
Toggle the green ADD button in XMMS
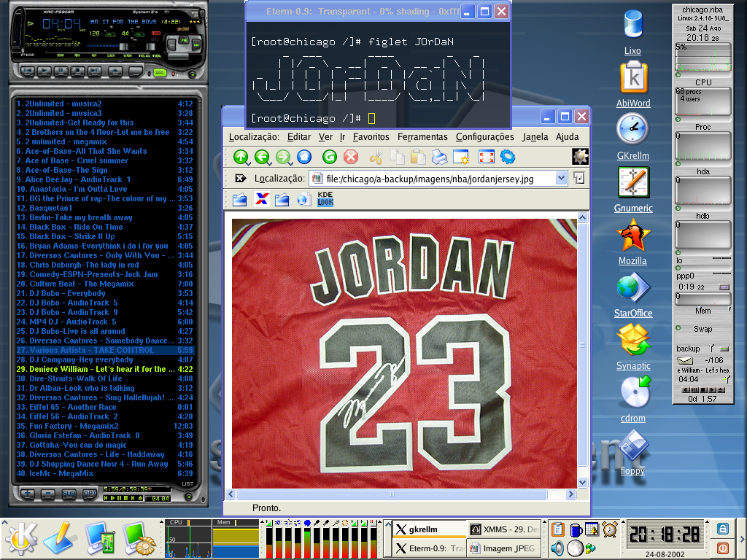click(x=159, y=72)
